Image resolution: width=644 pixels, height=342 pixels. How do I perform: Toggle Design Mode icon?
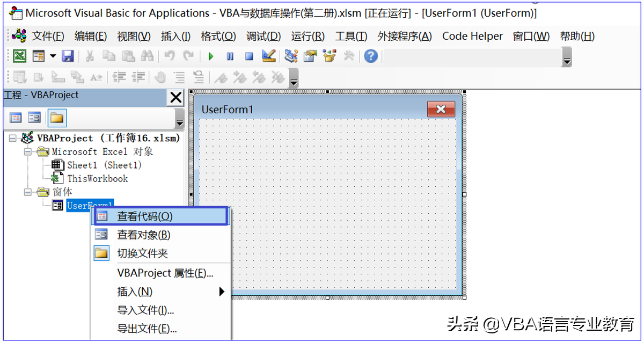click(x=268, y=56)
